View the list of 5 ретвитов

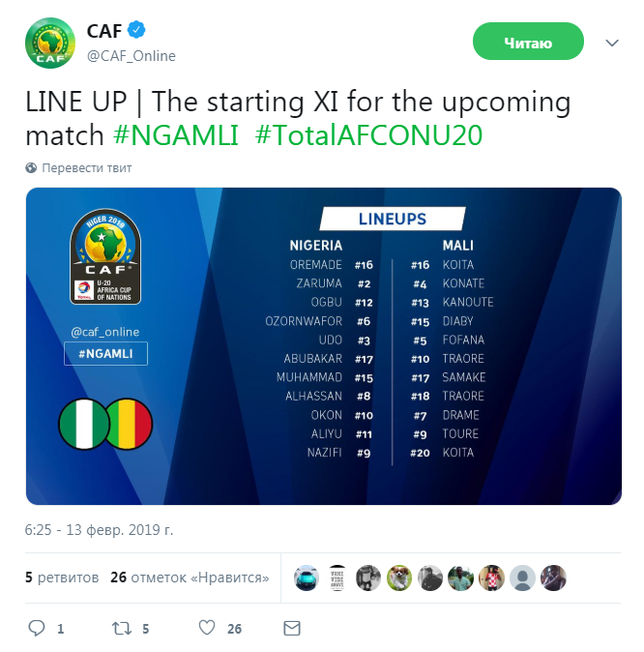[x=62, y=578]
